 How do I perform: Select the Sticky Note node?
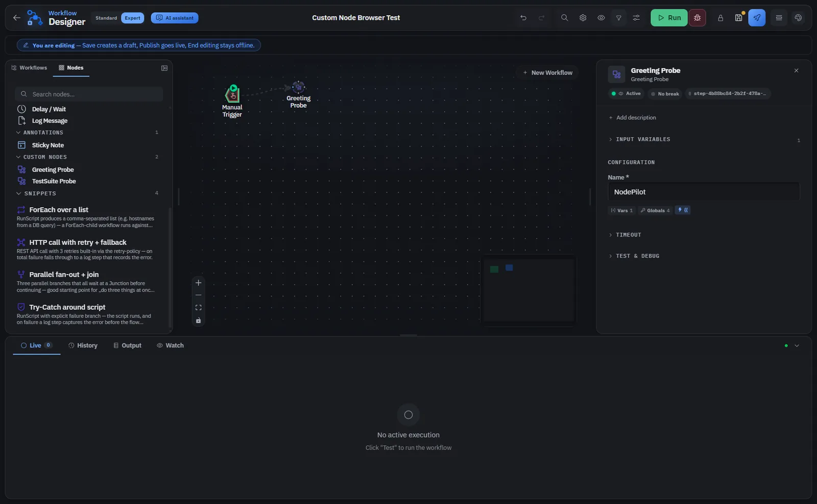tap(48, 145)
